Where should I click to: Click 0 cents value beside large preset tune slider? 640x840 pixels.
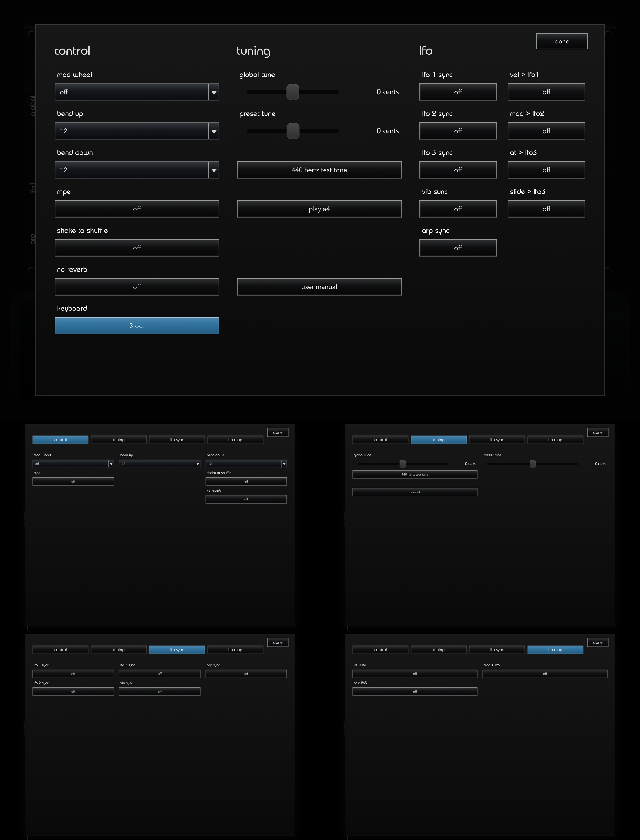[388, 131]
